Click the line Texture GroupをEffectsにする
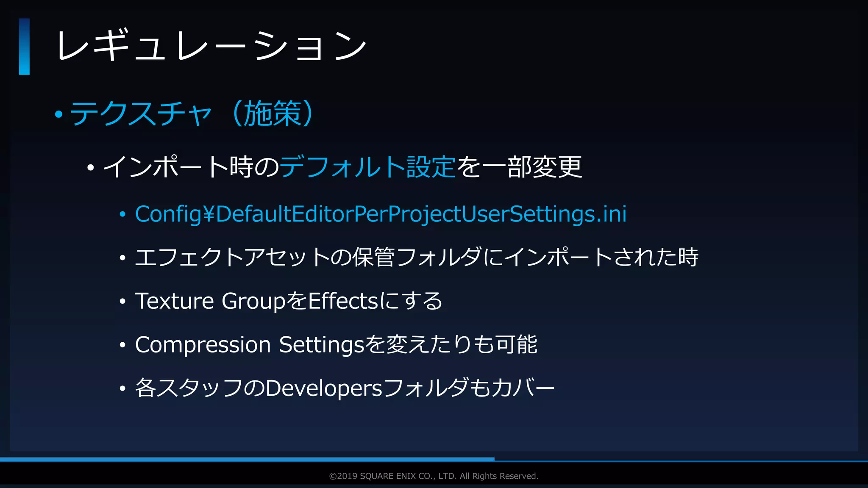 289,301
